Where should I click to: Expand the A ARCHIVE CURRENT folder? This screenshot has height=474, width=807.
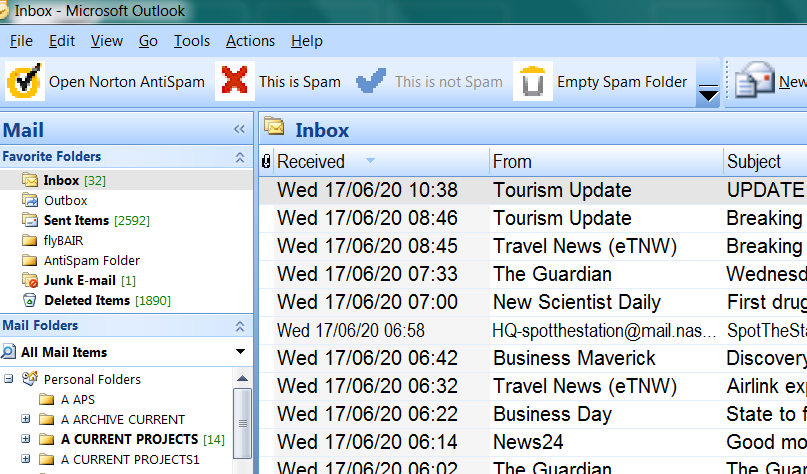coord(25,419)
